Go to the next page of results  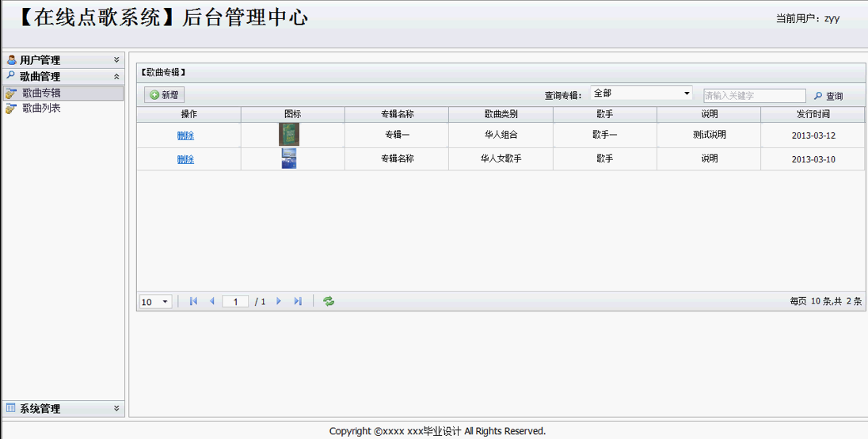point(279,301)
